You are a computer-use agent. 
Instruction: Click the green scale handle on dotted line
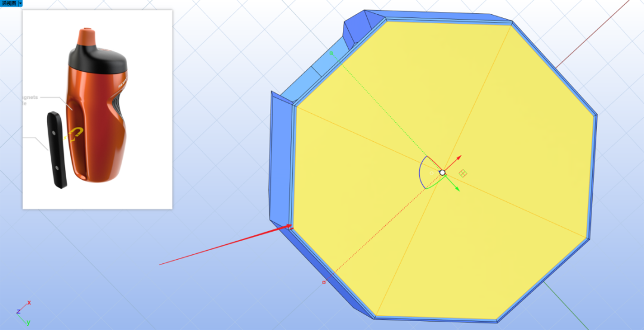pyautogui.click(x=331, y=53)
